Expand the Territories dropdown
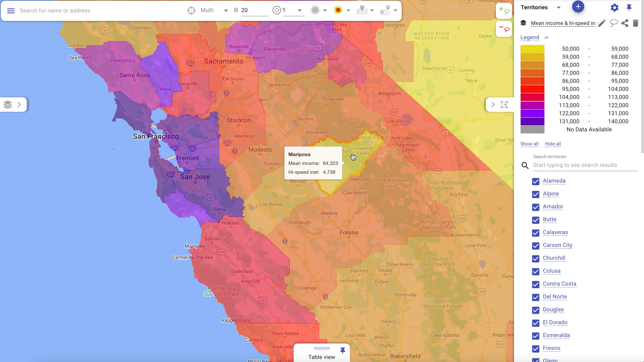 click(x=558, y=7)
